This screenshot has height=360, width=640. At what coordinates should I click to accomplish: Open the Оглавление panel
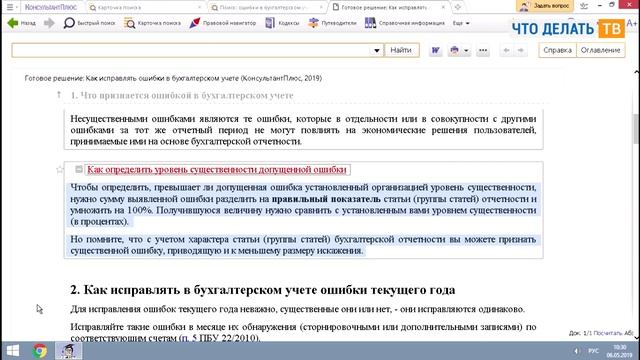coord(600,50)
